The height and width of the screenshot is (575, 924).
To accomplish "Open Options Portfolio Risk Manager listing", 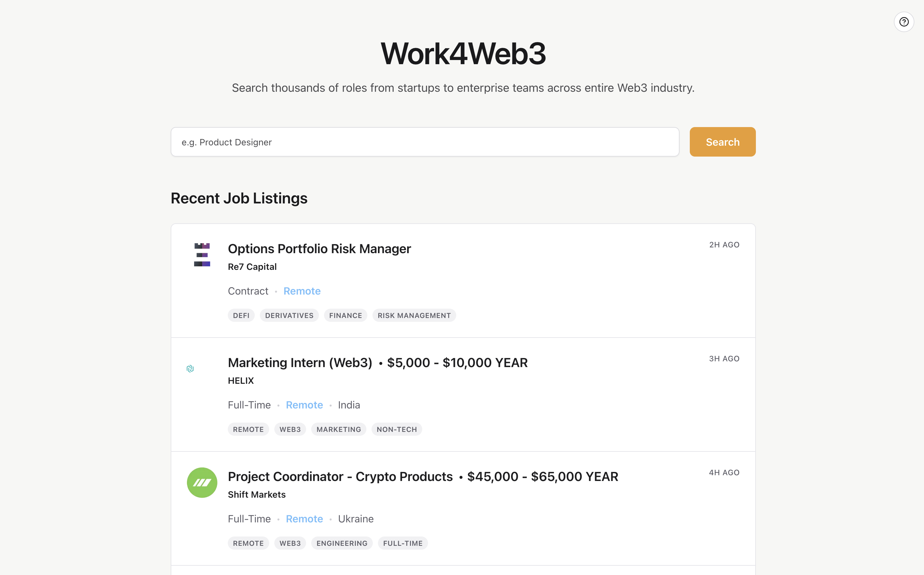I will 319,249.
